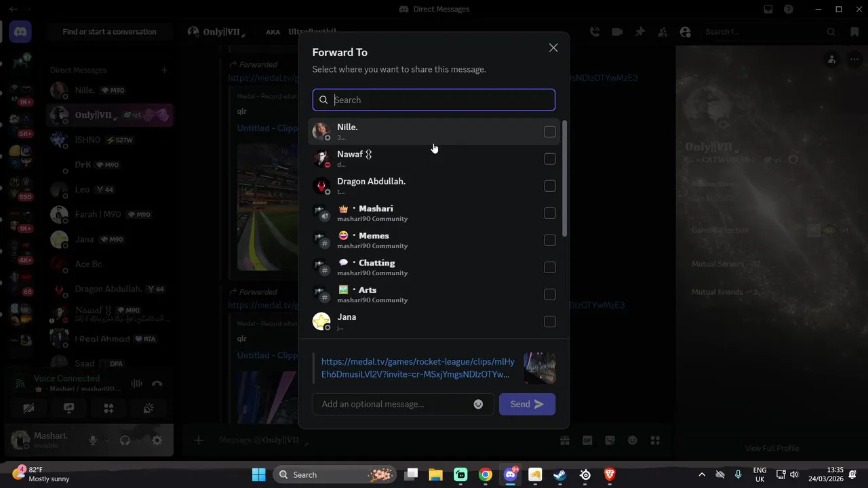Show hidden system tray icons
Viewport: 868px width, 488px height.
[702, 474]
